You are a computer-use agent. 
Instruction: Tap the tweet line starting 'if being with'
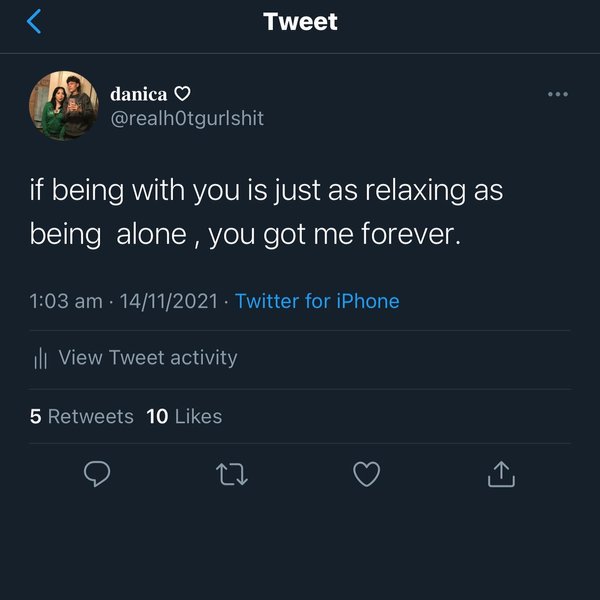pos(266,191)
